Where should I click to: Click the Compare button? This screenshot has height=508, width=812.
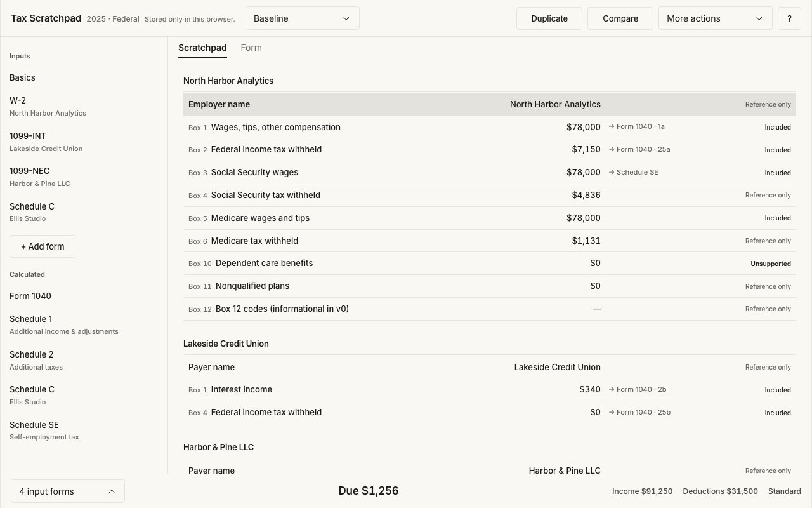pyautogui.click(x=620, y=18)
